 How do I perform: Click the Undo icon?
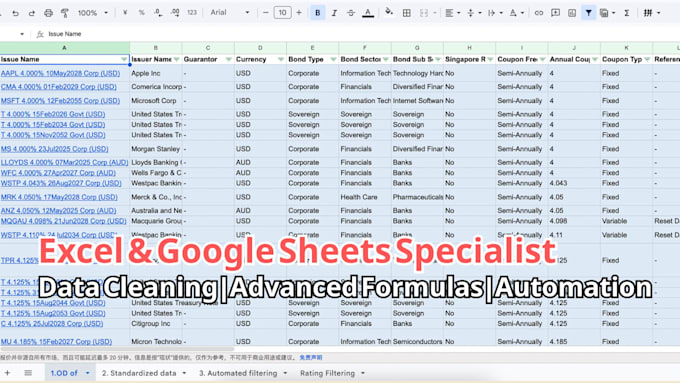(x=16, y=13)
